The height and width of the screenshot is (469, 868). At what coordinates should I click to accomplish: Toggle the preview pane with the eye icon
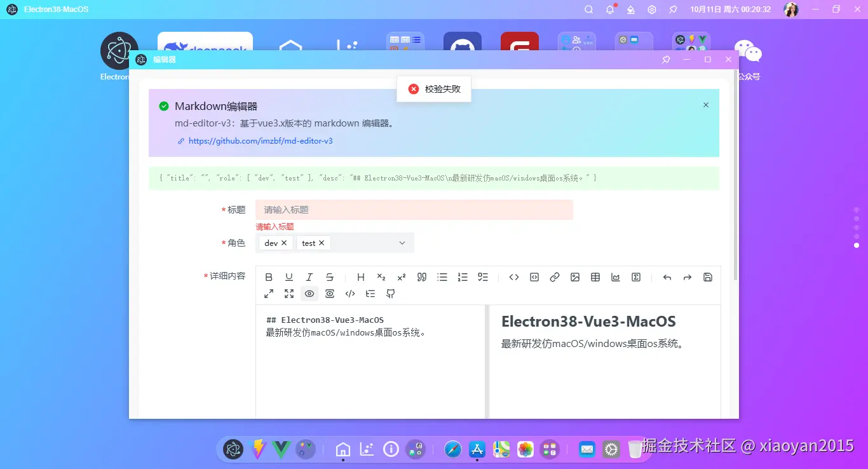point(309,294)
